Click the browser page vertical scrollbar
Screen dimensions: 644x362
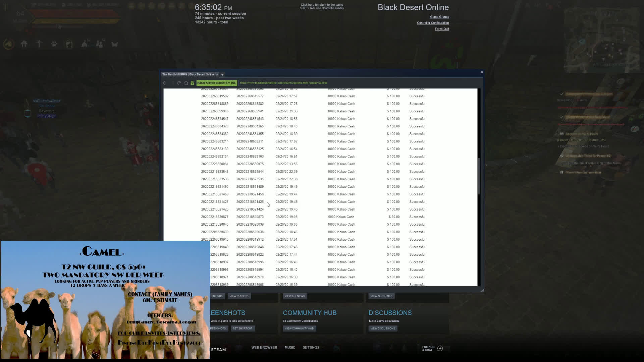[x=479, y=176]
